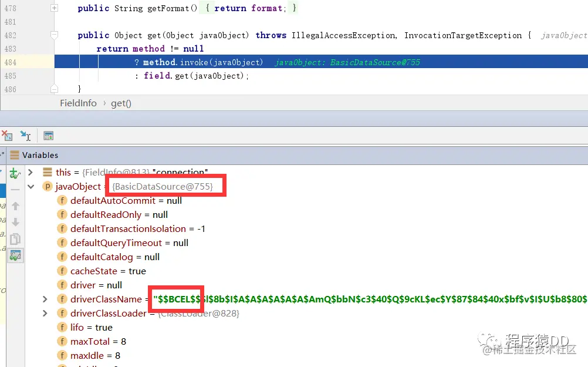Add a new watch with plus icon

(15, 173)
